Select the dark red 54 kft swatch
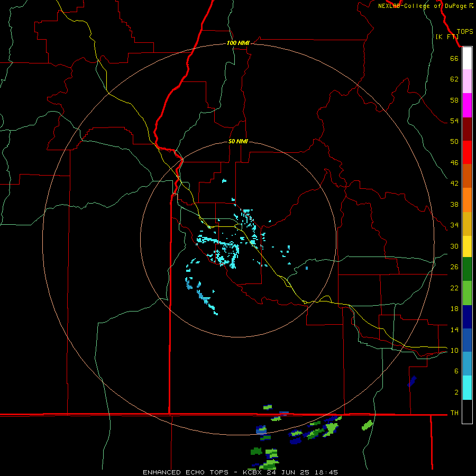476x476 pixels. [x=467, y=129]
